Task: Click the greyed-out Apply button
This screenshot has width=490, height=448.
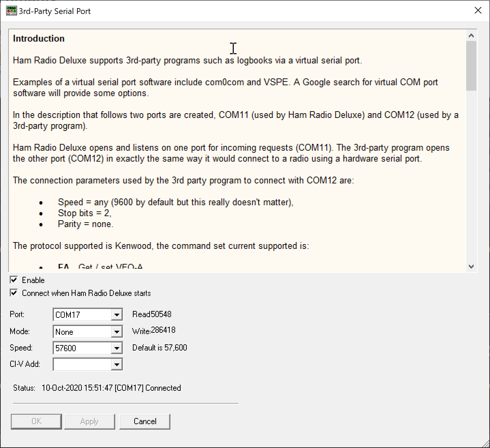Action: coord(89,421)
